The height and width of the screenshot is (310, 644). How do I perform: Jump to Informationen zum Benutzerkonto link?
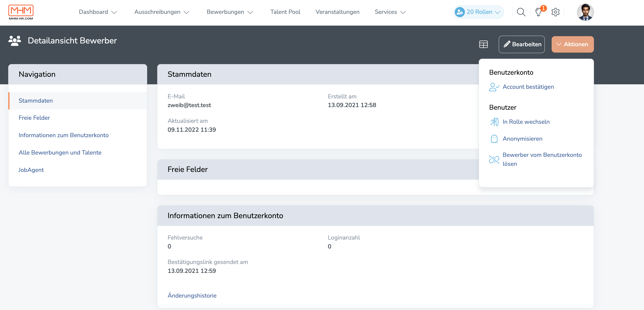[63, 135]
